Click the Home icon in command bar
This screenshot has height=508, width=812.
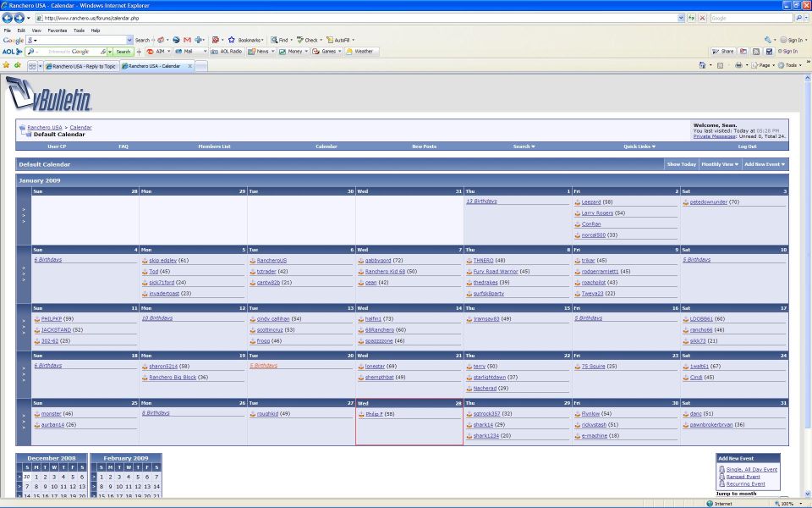tap(702, 65)
